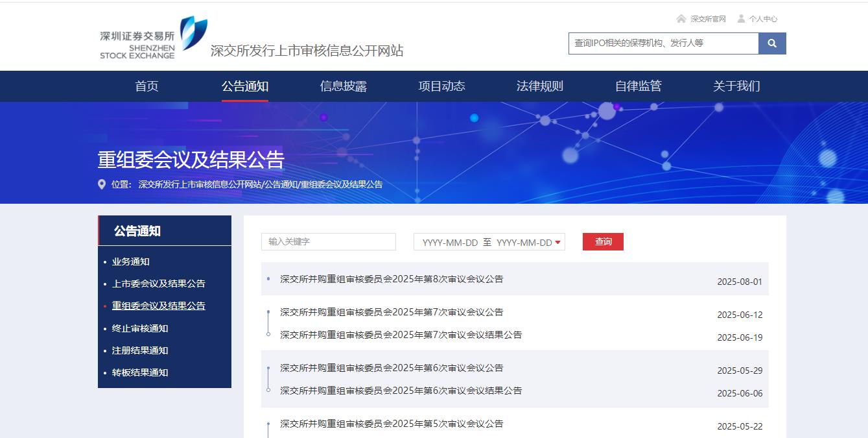Click the 重组委会议及结果公告 page title

click(x=191, y=160)
